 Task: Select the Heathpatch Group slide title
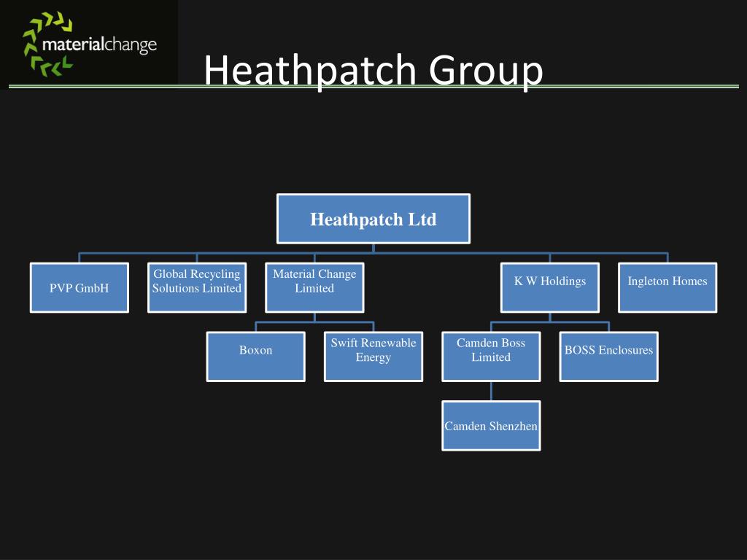[373, 70]
